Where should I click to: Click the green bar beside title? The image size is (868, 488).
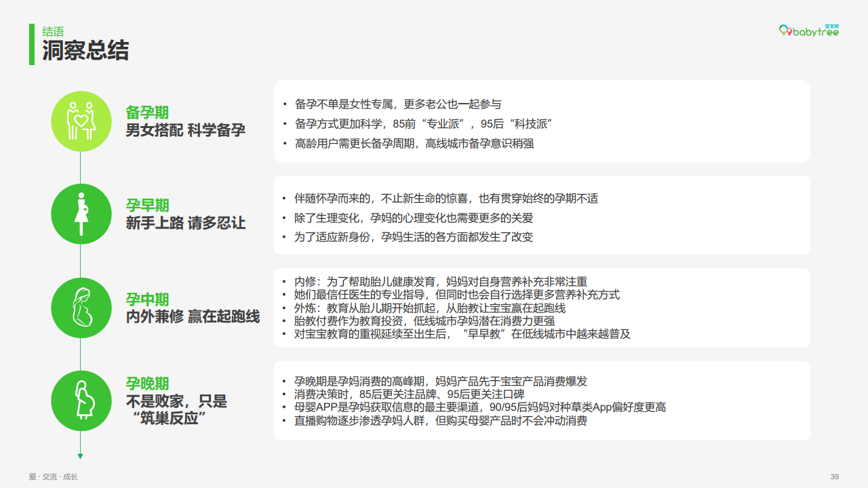tap(32, 44)
